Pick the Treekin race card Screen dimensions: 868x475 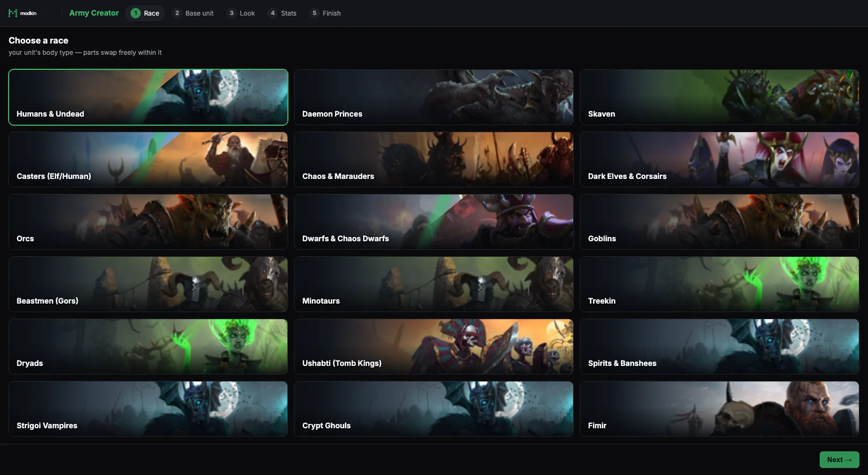coord(720,284)
